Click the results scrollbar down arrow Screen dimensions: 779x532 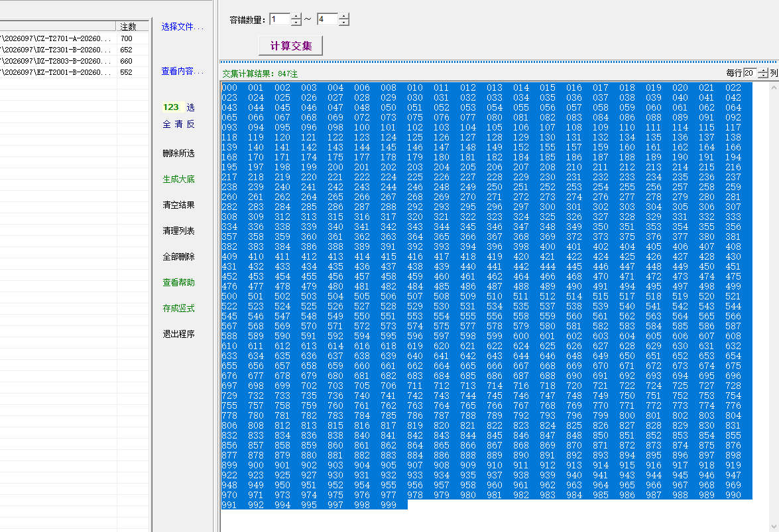coord(774,526)
